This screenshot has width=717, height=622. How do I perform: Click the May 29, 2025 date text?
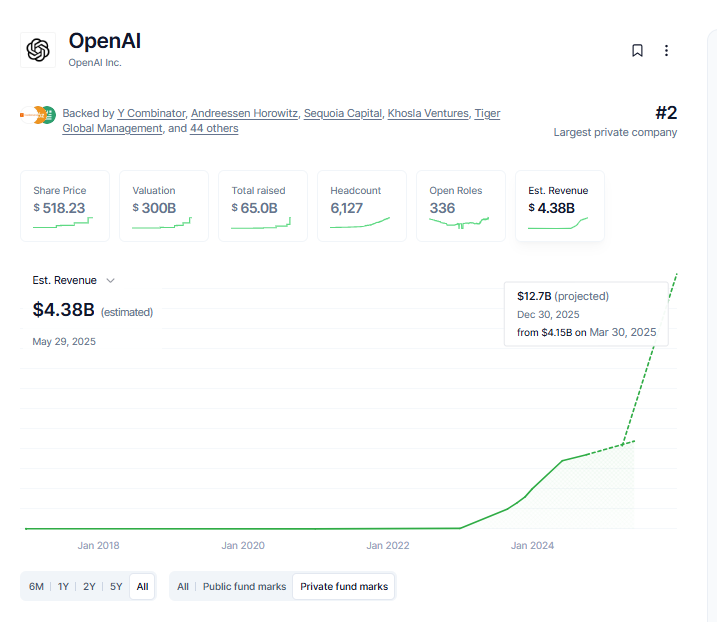[x=64, y=342]
